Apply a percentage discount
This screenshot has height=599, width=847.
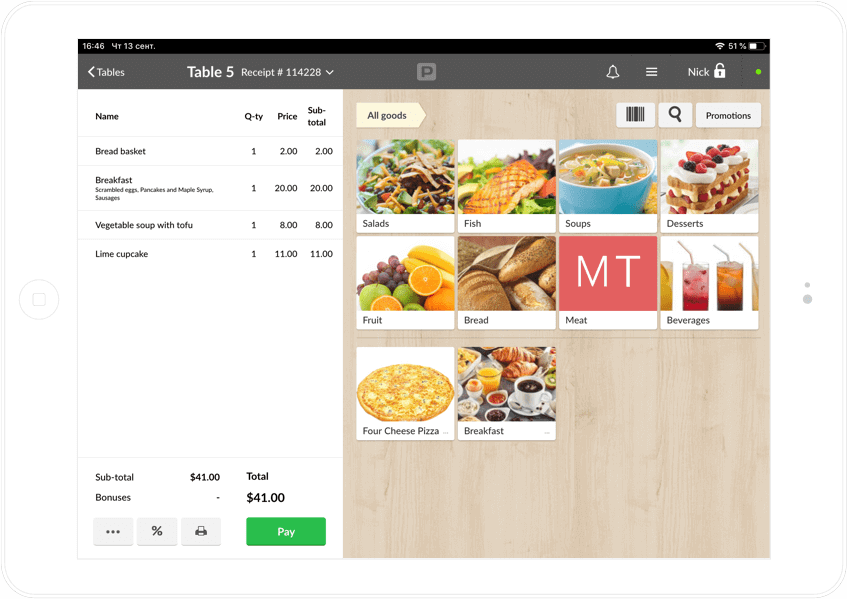point(157,531)
